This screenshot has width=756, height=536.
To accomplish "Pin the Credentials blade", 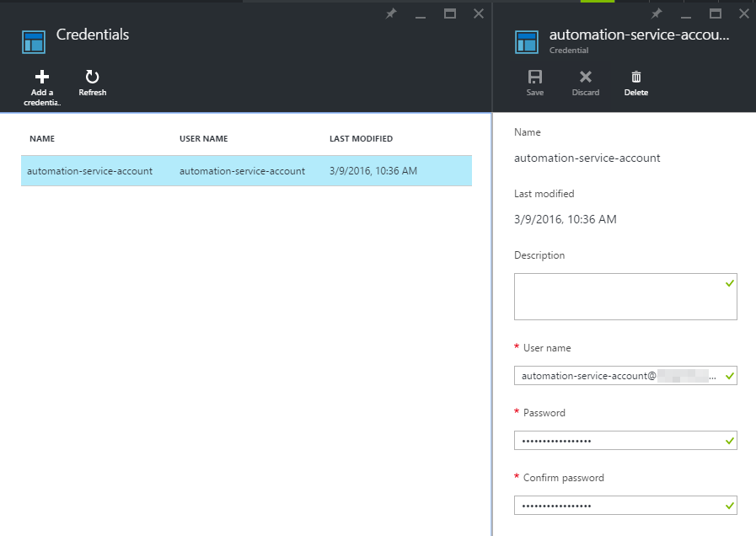I will click(x=391, y=13).
